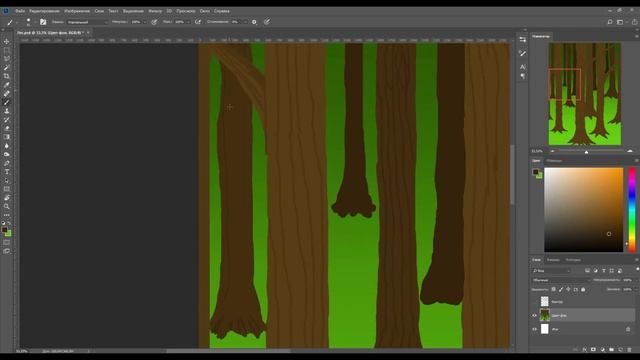Toggle airbrush build-up button
The image size is (640, 360).
tap(198, 22)
